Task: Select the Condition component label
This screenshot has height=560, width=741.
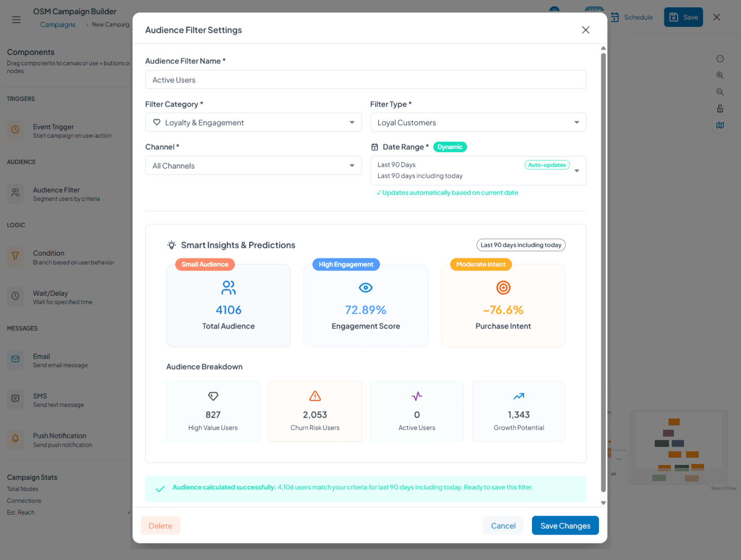Action: click(x=49, y=254)
